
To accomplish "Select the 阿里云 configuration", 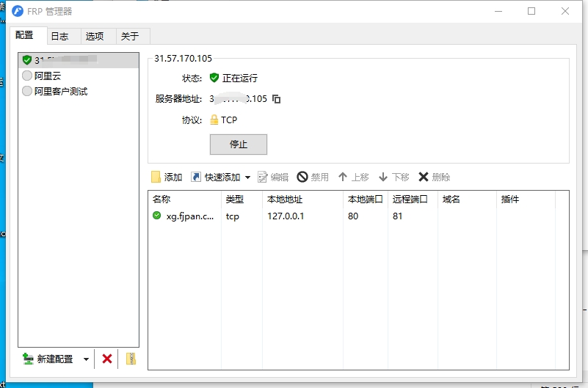I will coord(48,76).
